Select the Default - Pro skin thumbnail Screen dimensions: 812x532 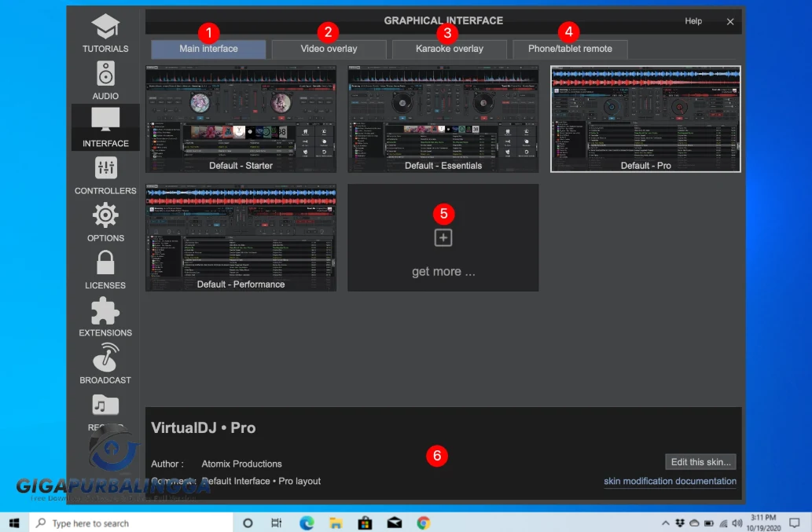(x=645, y=119)
